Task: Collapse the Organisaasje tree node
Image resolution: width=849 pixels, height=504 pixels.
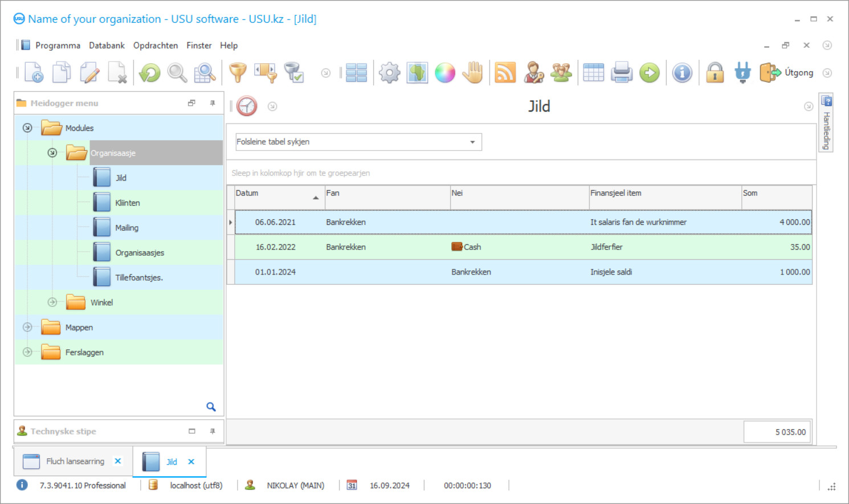Action: 52,153
